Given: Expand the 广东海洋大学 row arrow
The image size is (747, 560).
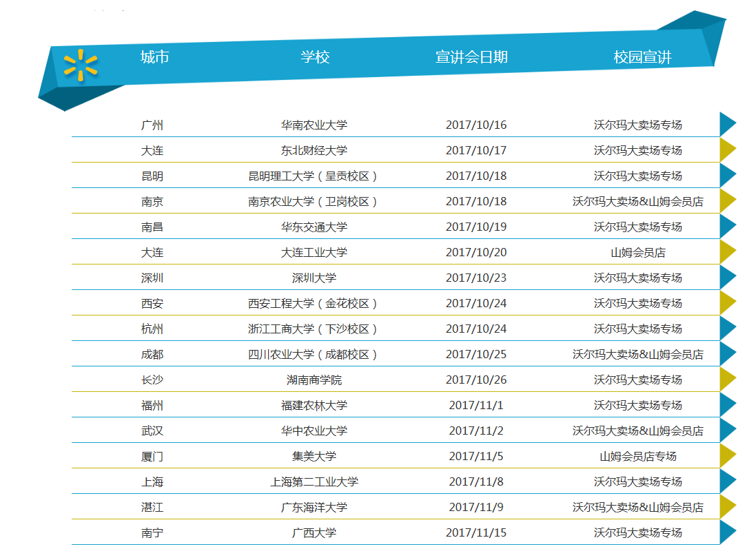Looking at the screenshot, I should [x=727, y=507].
